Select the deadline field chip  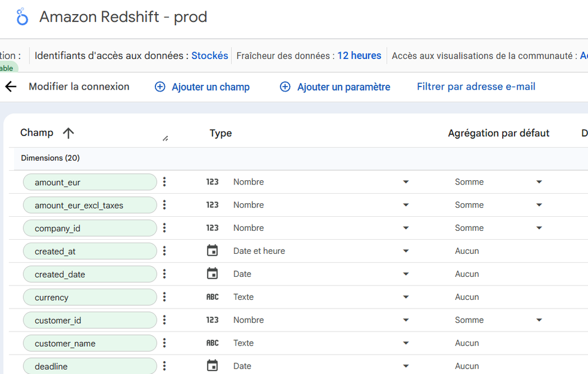[89, 366]
